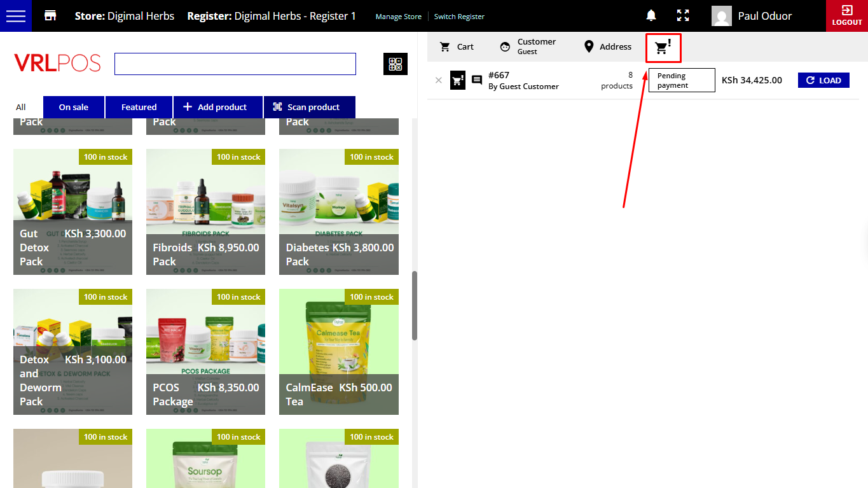
Task: Select the Address tab
Action: tap(607, 46)
